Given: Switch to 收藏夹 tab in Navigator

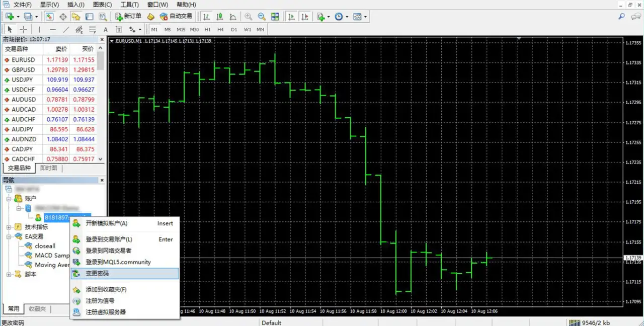Looking at the screenshot, I should 37,309.
